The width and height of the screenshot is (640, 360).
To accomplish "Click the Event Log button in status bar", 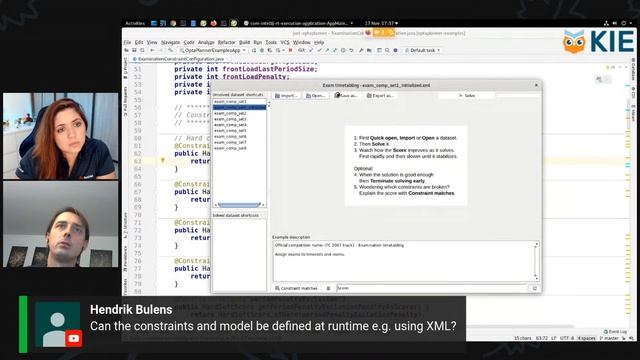I will [x=615, y=332].
